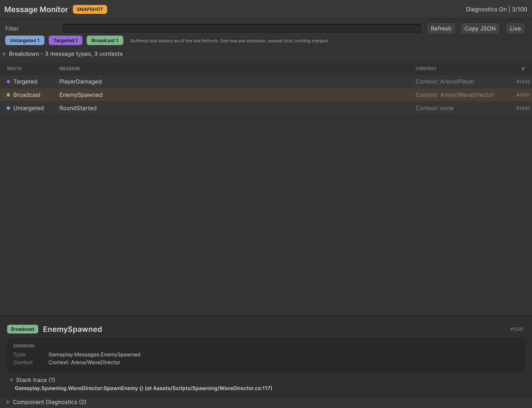Click the CONTEXT column header
The height and width of the screenshot is (408, 532).
(x=426, y=68)
